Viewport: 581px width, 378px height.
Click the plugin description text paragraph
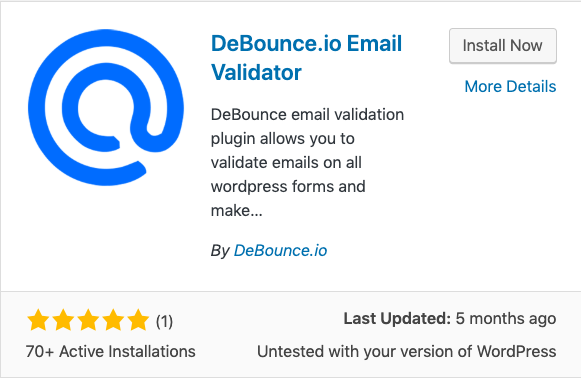(307, 162)
